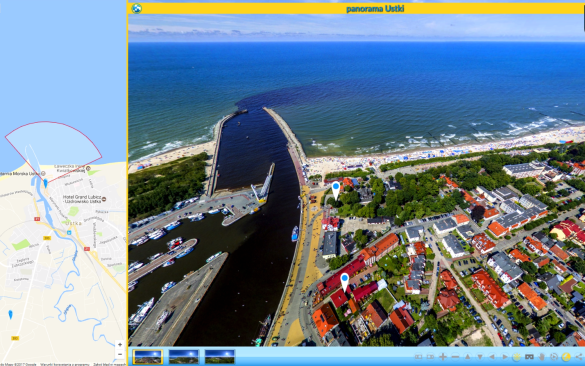The height and width of the screenshot is (366, 585).
Task: Tilt panorama up with up arrow
Action: point(467,357)
